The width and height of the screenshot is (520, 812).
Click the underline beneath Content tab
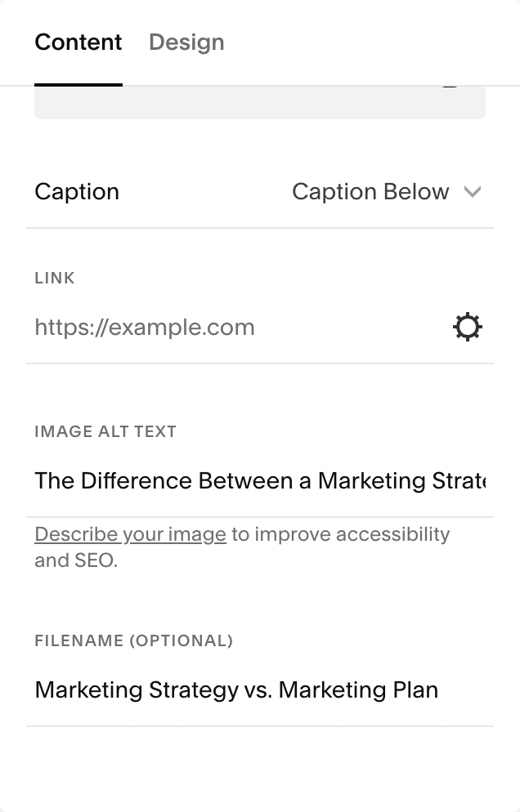[x=78, y=84]
